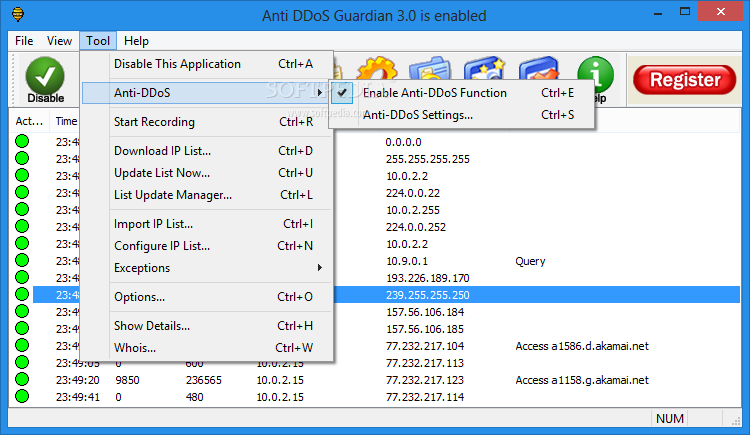Click green status circle in 23:49:41 row
The image size is (750, 435).
(x=22, y=396)
